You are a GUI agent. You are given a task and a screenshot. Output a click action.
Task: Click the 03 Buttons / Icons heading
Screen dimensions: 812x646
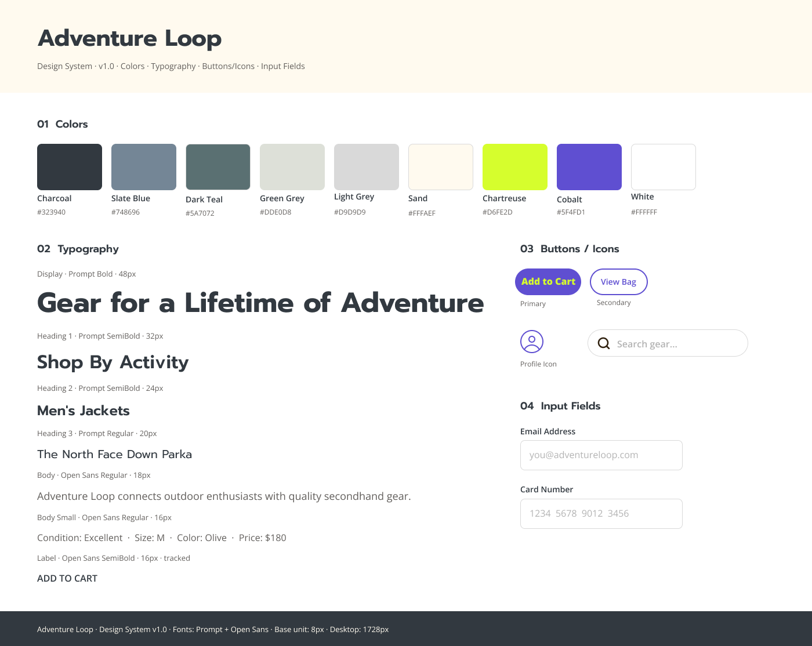pos(570,249)
